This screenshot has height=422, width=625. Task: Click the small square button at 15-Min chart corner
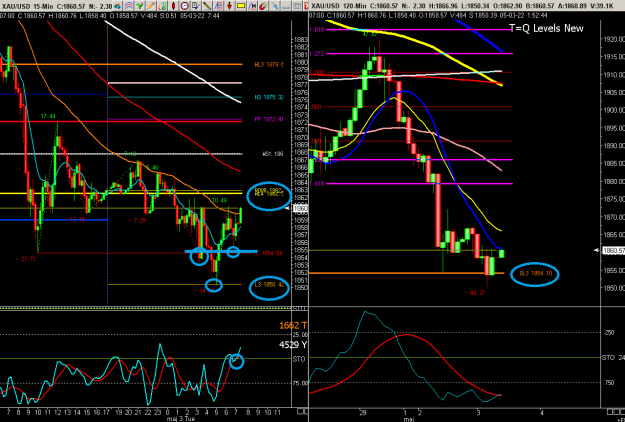click(299, 411)
